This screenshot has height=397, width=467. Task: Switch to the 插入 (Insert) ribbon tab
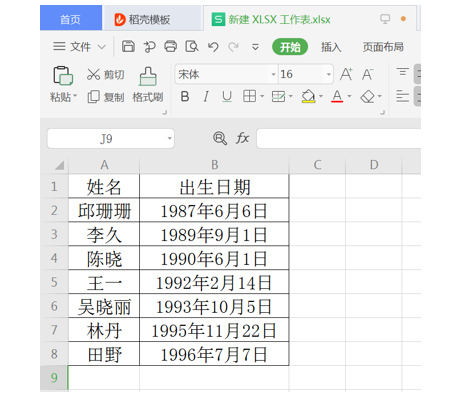click(331, 47)
